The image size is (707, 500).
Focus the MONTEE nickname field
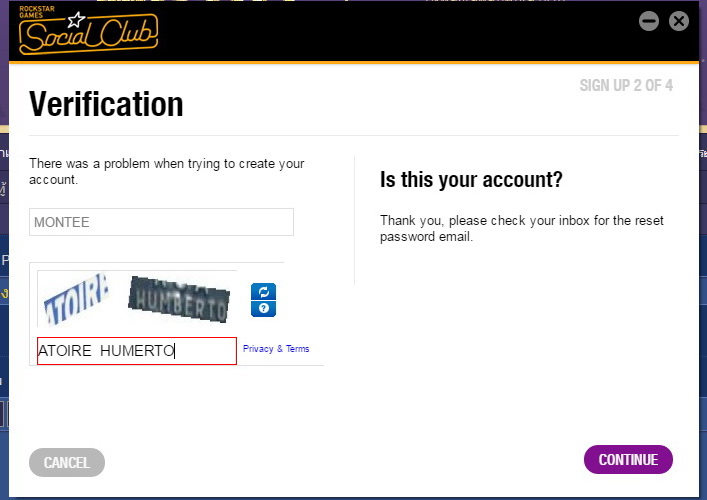coord(161,222)
